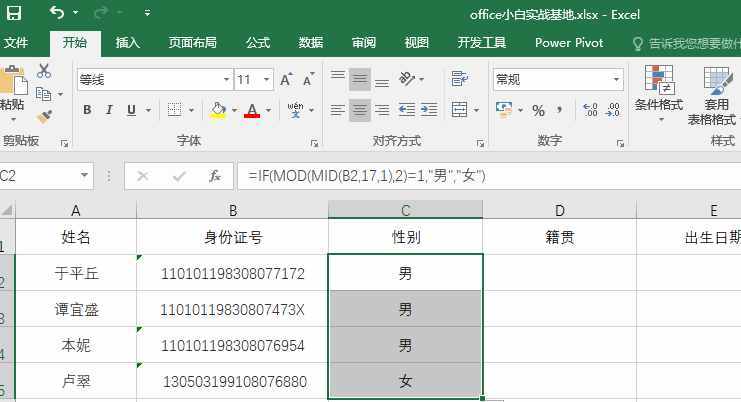The width and height of the screenshot is (741, 402).
Task: Switch to the 数据 tab
Action: tap(310, 43)
